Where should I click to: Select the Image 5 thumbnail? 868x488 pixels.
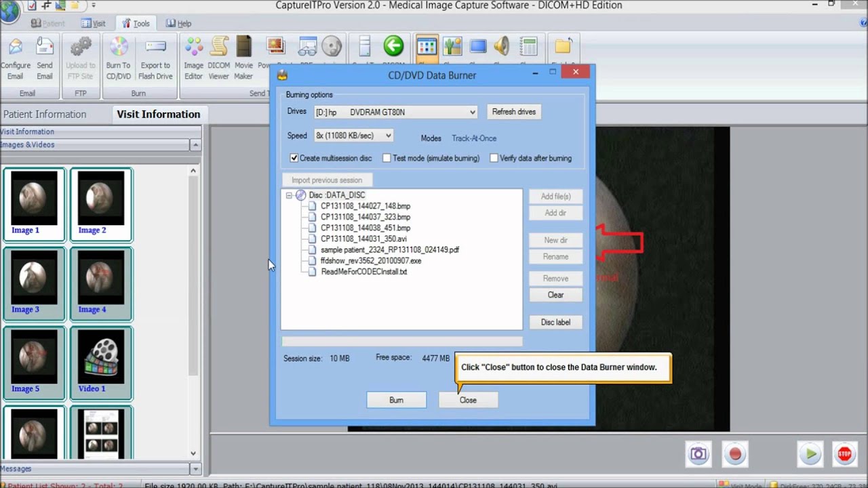click(x=34, y=362)
